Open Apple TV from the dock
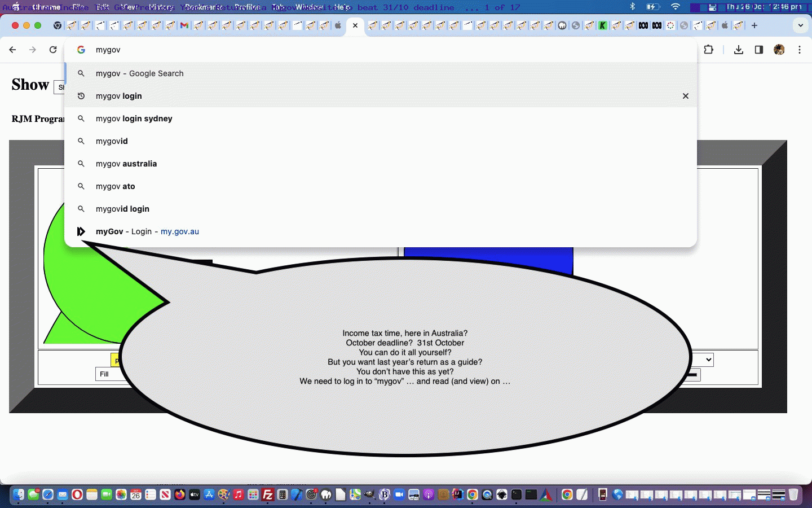This screenshot has height=508, width=812. 195,494
